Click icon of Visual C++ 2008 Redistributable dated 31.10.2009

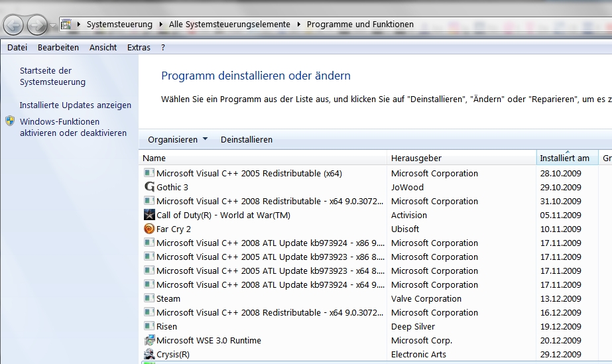point(149,201)
